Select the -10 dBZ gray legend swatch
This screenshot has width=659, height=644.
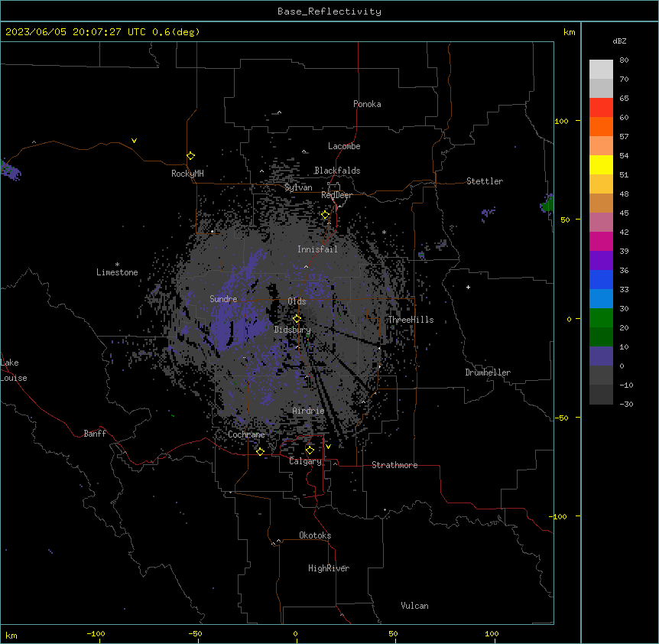click(601, 395)
